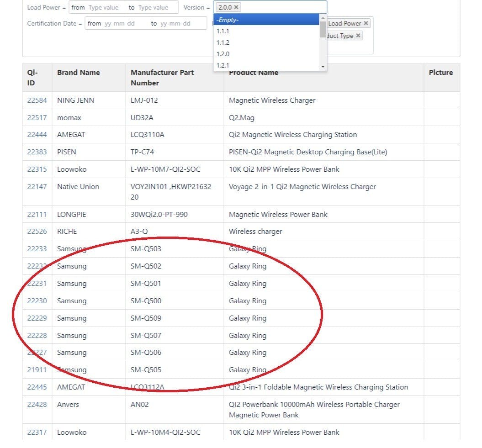
Task: Choose version 1.1.2 from the dropdown
Action: [x=266, y=42]
